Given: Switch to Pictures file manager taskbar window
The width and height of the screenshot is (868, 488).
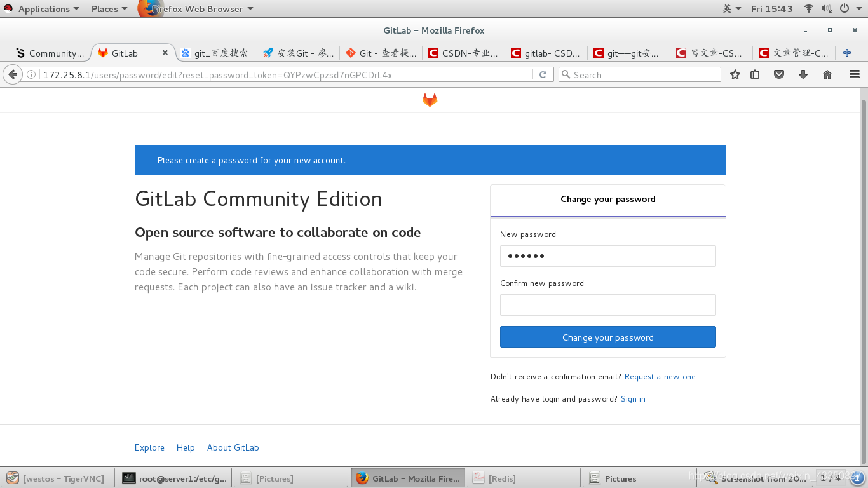Looking at the screenshot, I should point(641,478).
